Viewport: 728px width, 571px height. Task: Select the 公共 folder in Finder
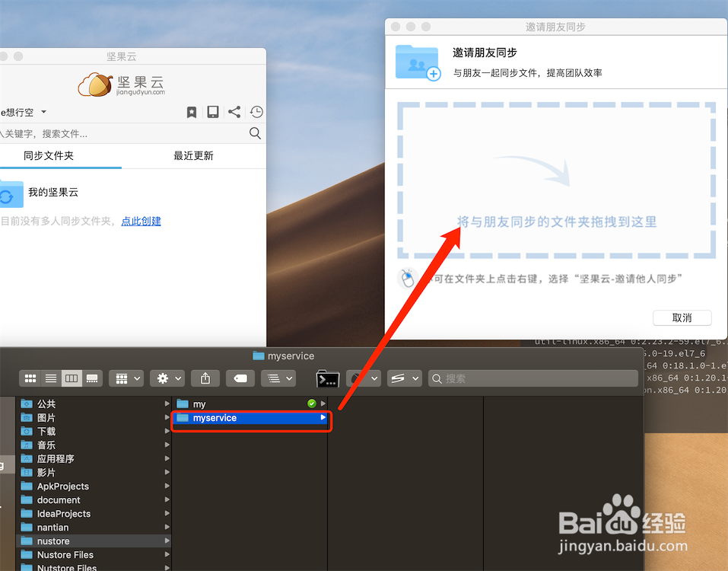95,404
